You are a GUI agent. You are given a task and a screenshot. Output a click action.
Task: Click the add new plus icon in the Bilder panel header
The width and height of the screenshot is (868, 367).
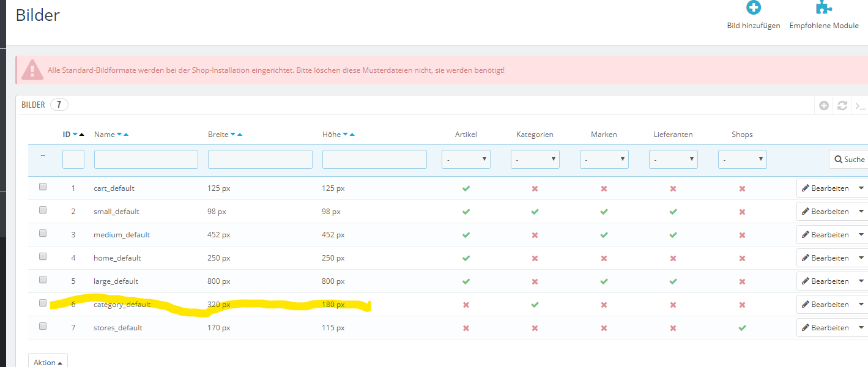[824, 105]
